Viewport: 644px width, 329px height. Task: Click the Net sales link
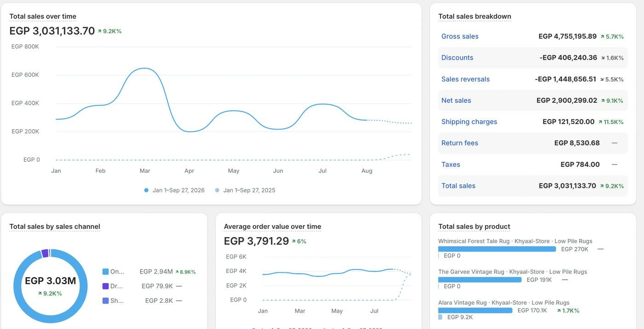click(456, 100)
